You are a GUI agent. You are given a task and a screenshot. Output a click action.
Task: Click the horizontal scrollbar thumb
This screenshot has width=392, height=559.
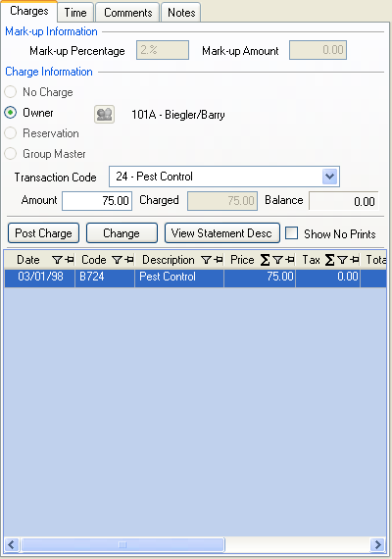coord(122,544)
